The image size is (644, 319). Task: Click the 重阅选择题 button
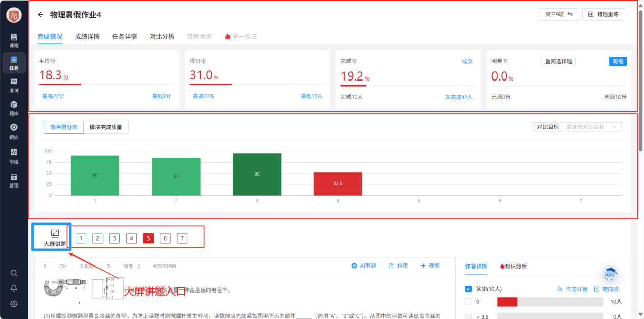558,61
